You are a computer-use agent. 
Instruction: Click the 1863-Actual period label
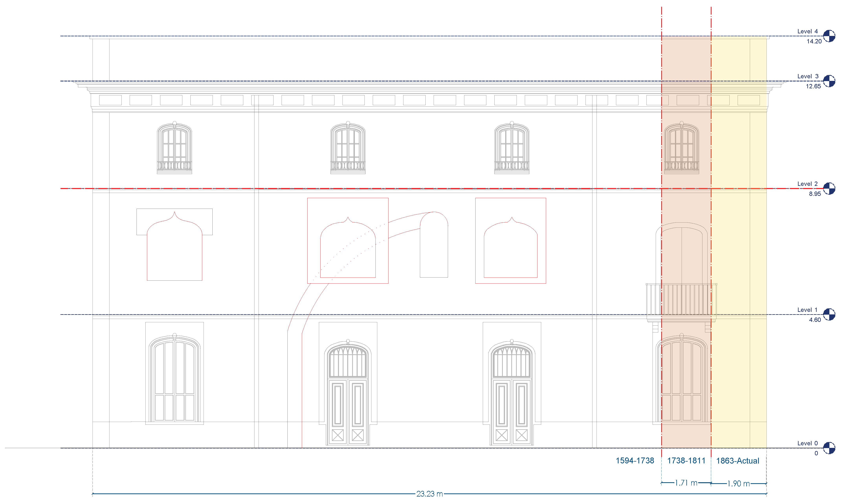coord(737,461)
